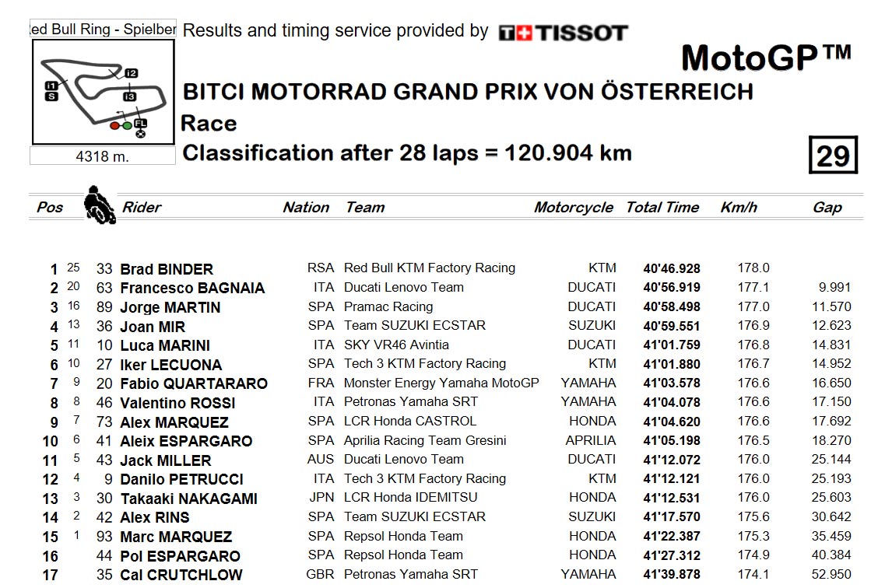Click the Tissot logo at top
878x588 pixels.
pos(563,33)
